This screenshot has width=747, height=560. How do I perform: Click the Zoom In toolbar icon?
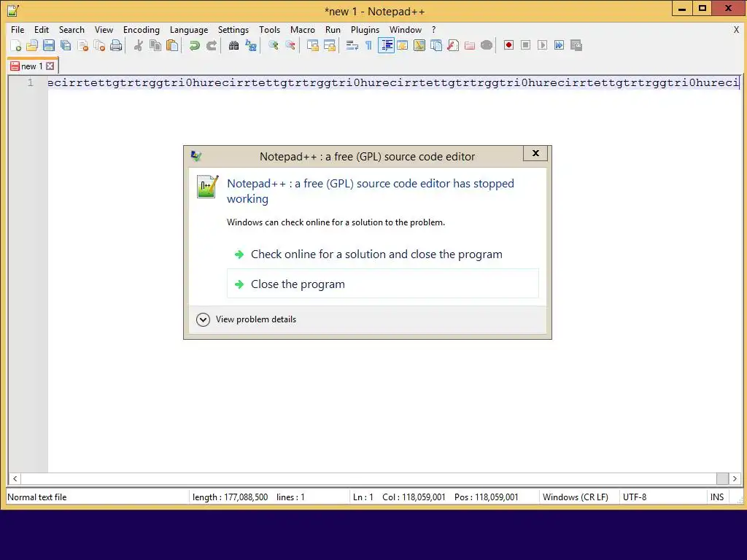coord(274,45)
